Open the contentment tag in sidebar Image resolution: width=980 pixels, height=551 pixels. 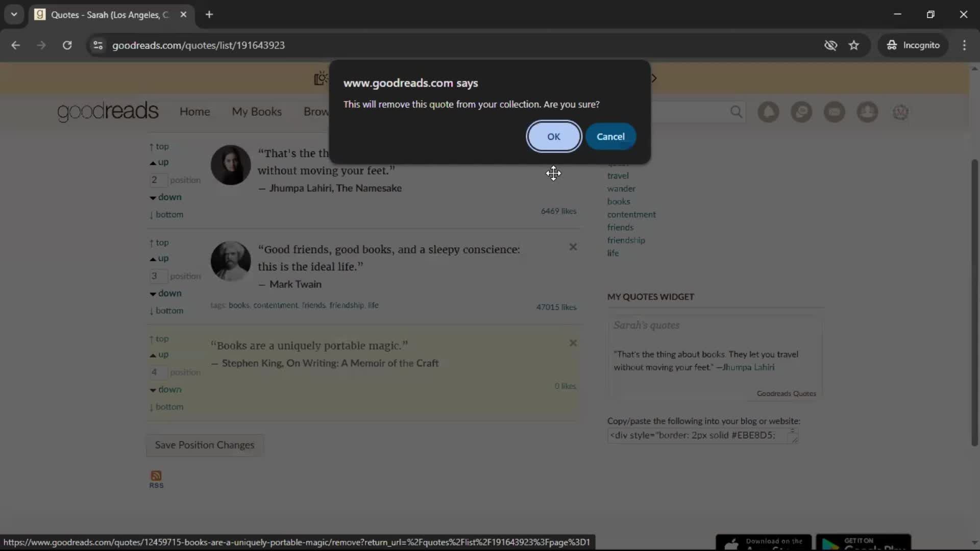coord(631,215)
